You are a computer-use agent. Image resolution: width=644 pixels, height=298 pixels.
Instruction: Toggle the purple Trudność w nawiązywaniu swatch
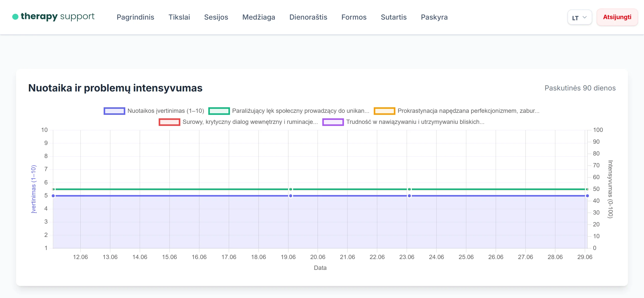point(333,122)
